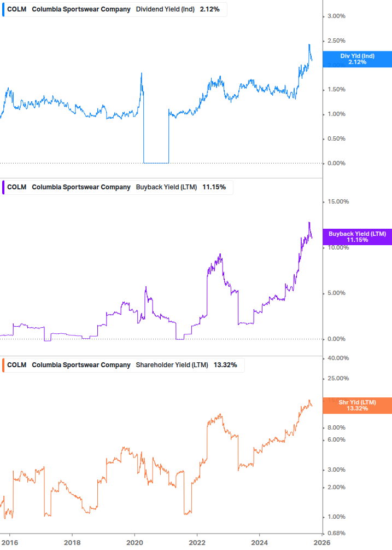This screenshot has height=550, width=392.
Task: Click the 15.00% tick in buyback yield chart
Action: [338, 202]
